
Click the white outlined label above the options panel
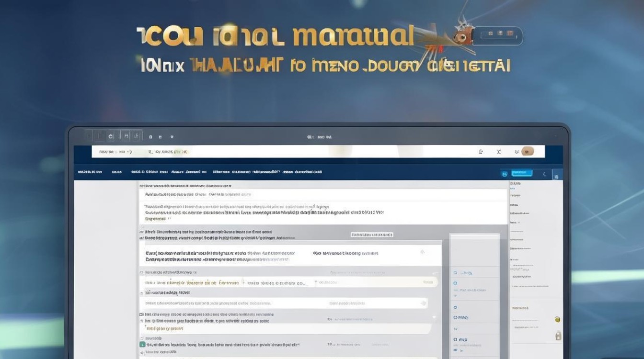[372, 235]
